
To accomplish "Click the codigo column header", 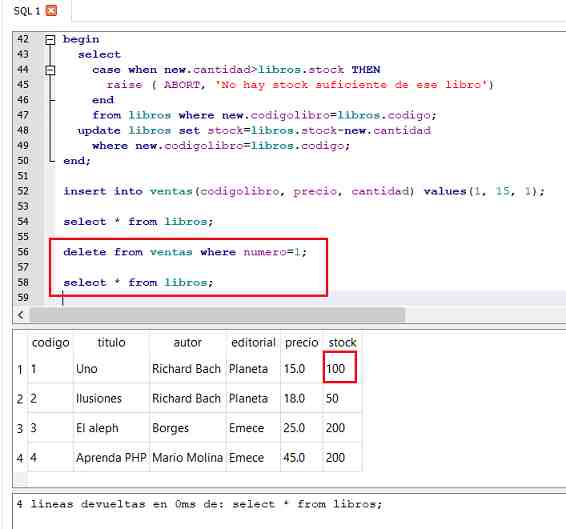I will 51,342.
